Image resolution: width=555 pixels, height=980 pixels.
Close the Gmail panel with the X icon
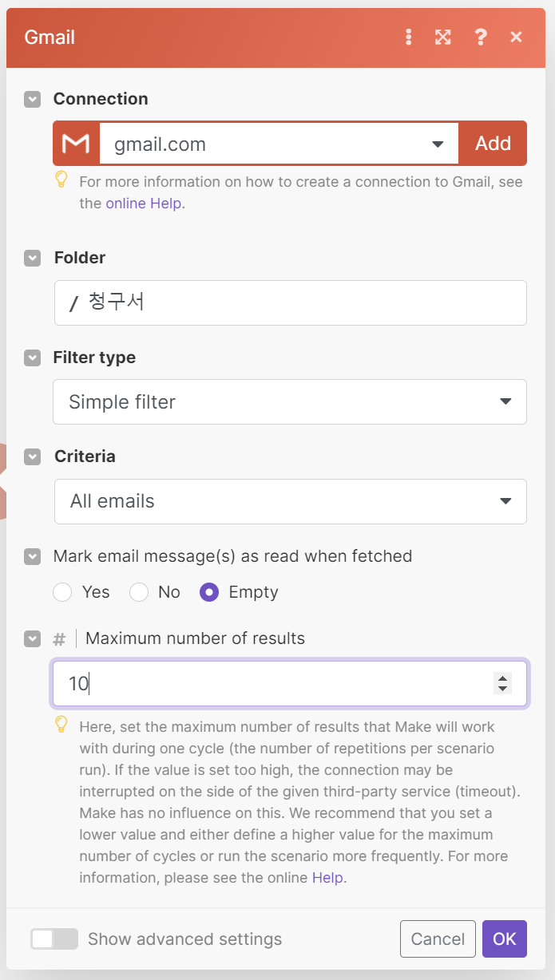point(516,37)
